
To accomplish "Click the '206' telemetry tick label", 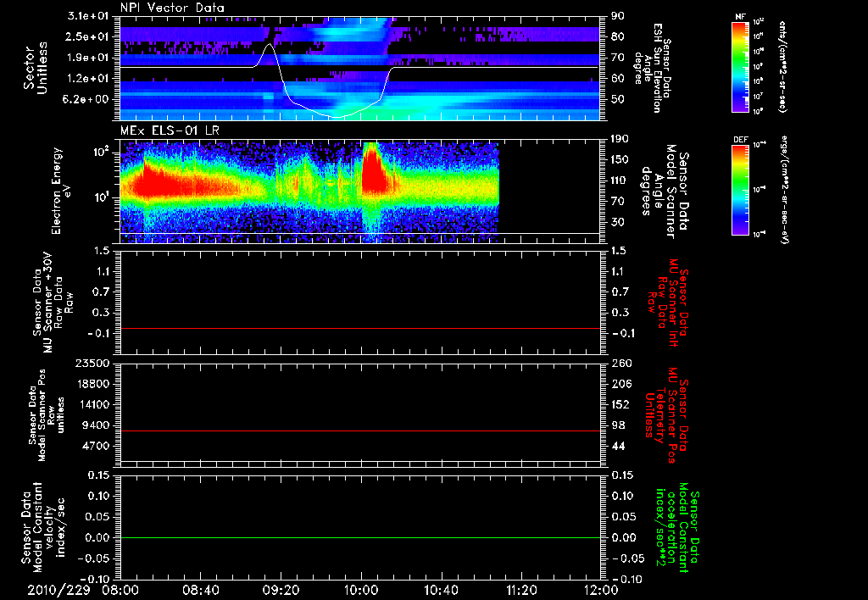I will tap(620, 384).
